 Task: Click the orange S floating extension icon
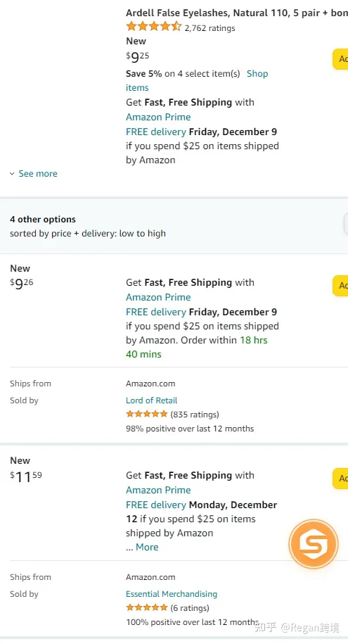coord(314,544)
